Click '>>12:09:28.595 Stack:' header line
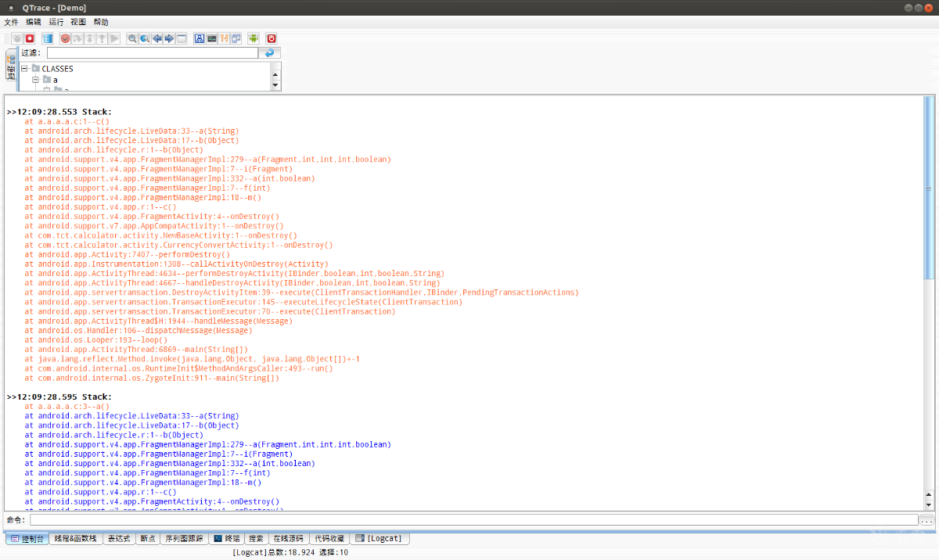 59,397
